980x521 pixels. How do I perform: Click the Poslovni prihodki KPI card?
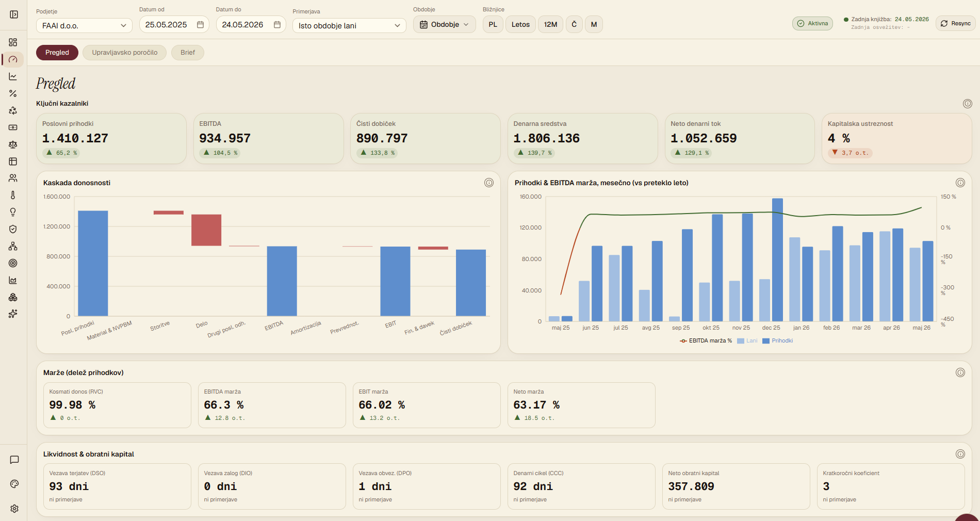pos(111,139)
